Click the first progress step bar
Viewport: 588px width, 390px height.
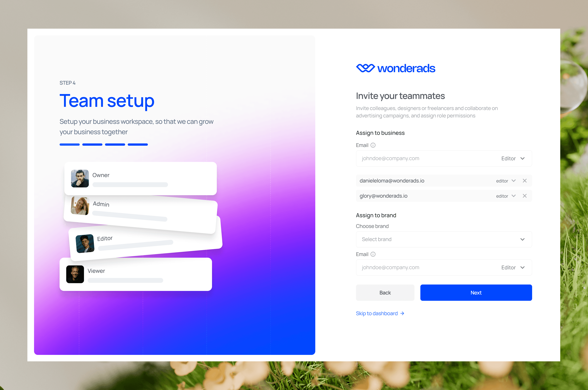pos(69,145)
